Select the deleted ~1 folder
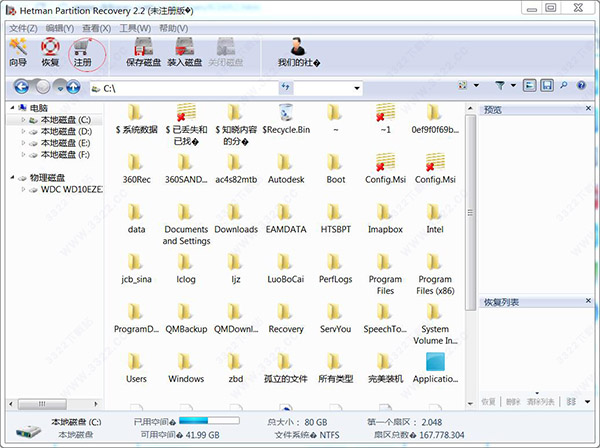This screenshot has width=600, height=448. pyautogui.click(x=385, y=119)
